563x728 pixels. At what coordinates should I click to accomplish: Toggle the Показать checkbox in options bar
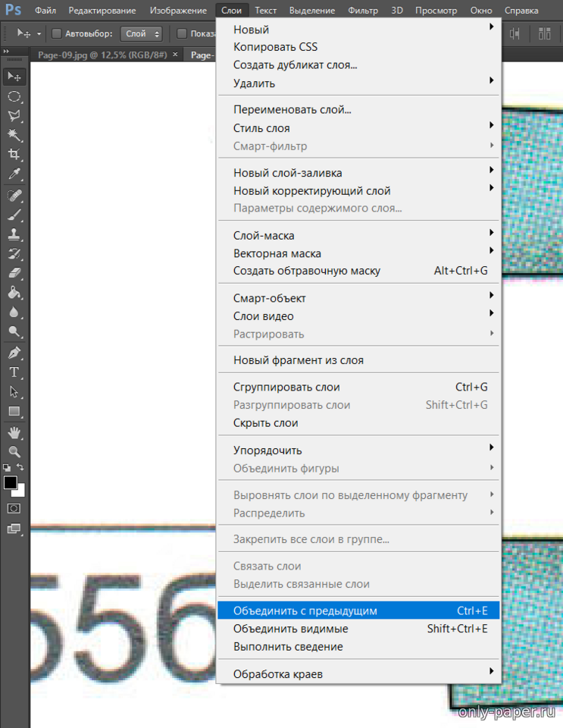[x=182, y=34]
